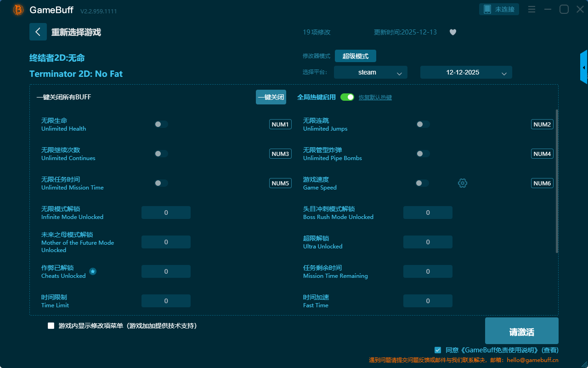The image size is (588, 368).
Task: Click the star icon beside Cheats Unlocked
Action: point(93,271)
